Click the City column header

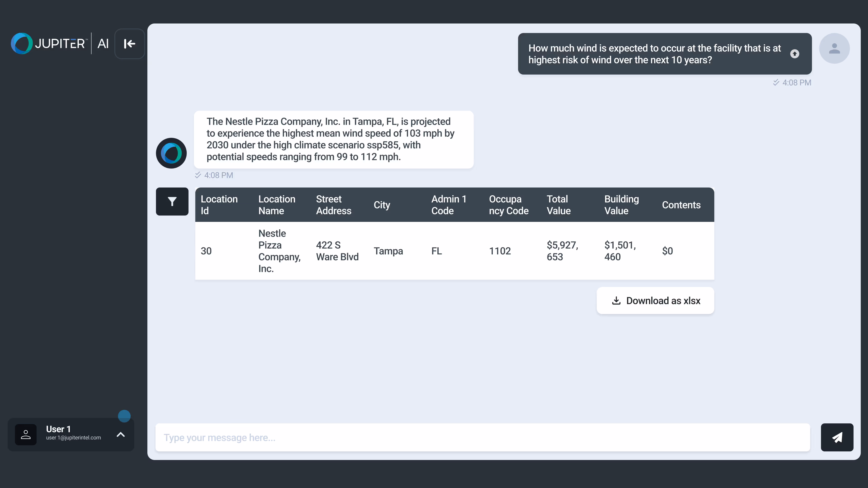pyautogui.click(x=382, y=205)
